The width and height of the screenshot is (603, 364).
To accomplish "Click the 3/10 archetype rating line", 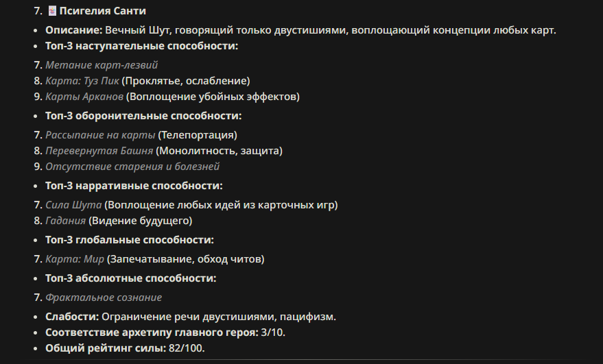I will pos(165,332).
